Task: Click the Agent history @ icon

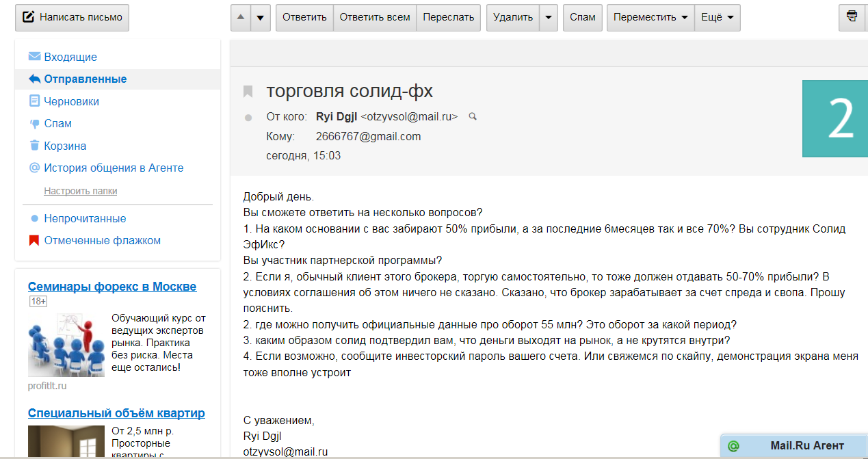Action: (34, 168)
